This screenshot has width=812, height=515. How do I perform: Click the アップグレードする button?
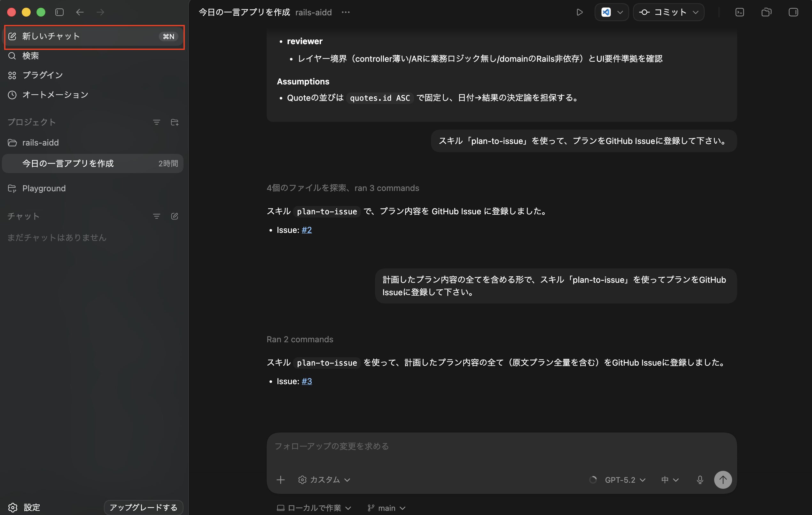143,507
